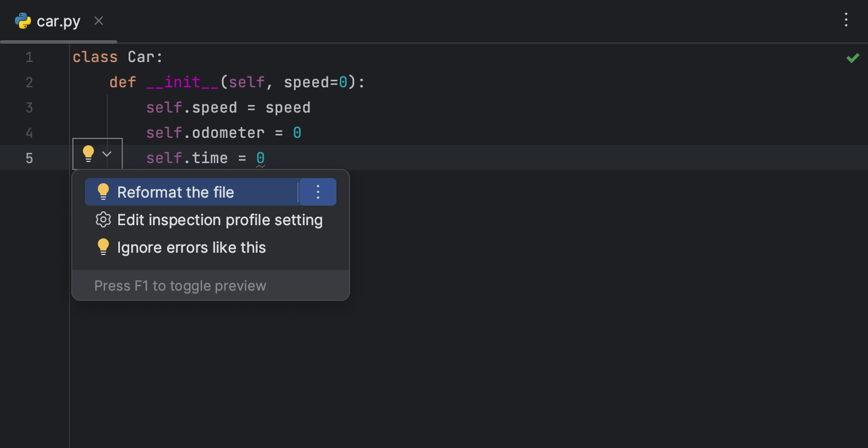Click the green inspection checkmark in the top-right gutter
Image resolution: width=868 pixels, height=448 pixels.
852,57
